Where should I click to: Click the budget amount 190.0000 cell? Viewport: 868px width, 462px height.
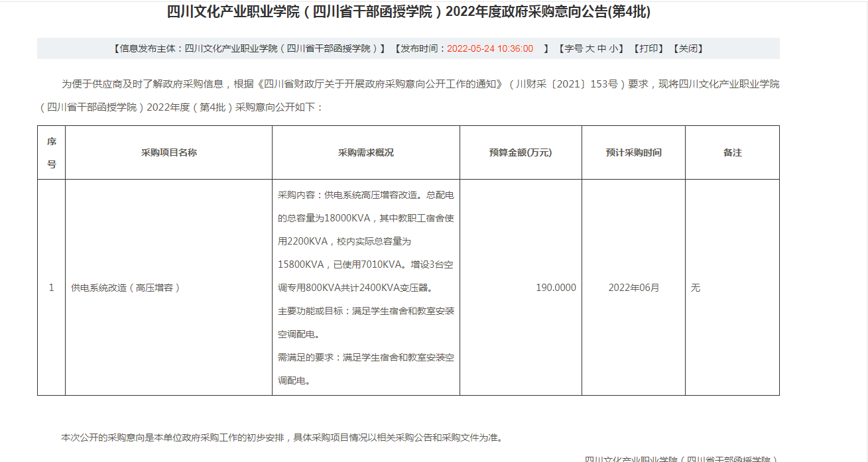click(x=556, y=288)
